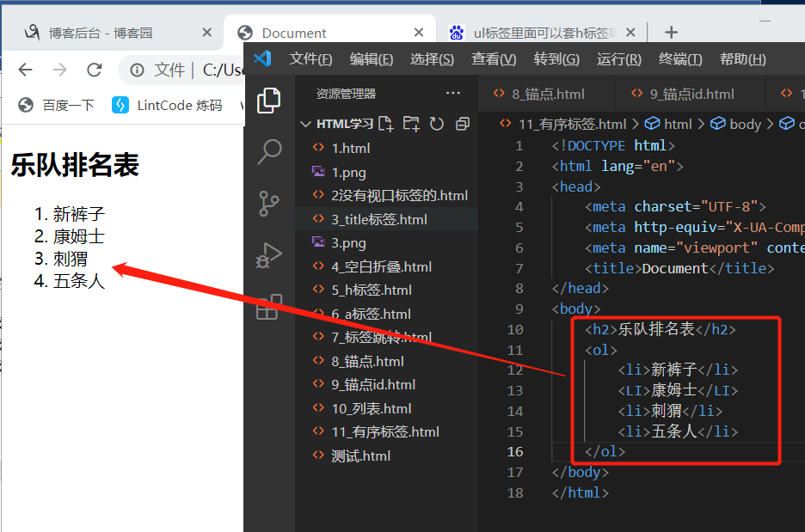Switch to 博客后台 - 博客园 browser tab
Viewport: 805px width, 532px height.
113,33
